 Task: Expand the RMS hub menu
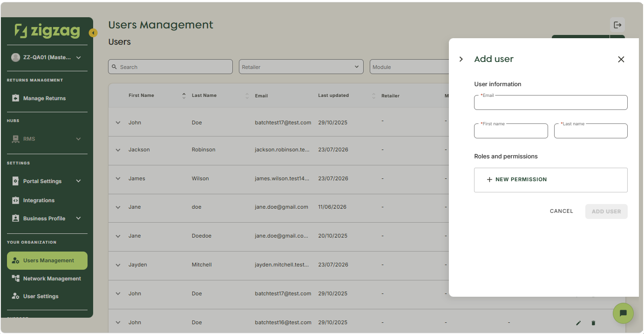tap(79, 139)
